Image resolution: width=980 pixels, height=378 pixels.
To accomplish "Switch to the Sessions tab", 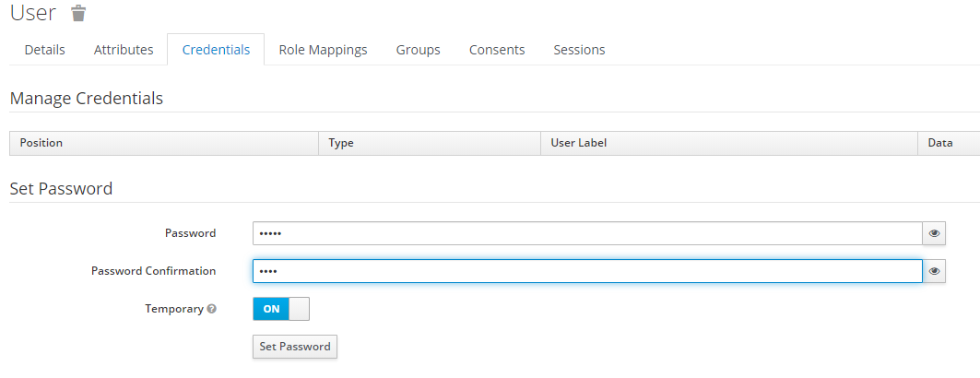I will pos(579,50).
